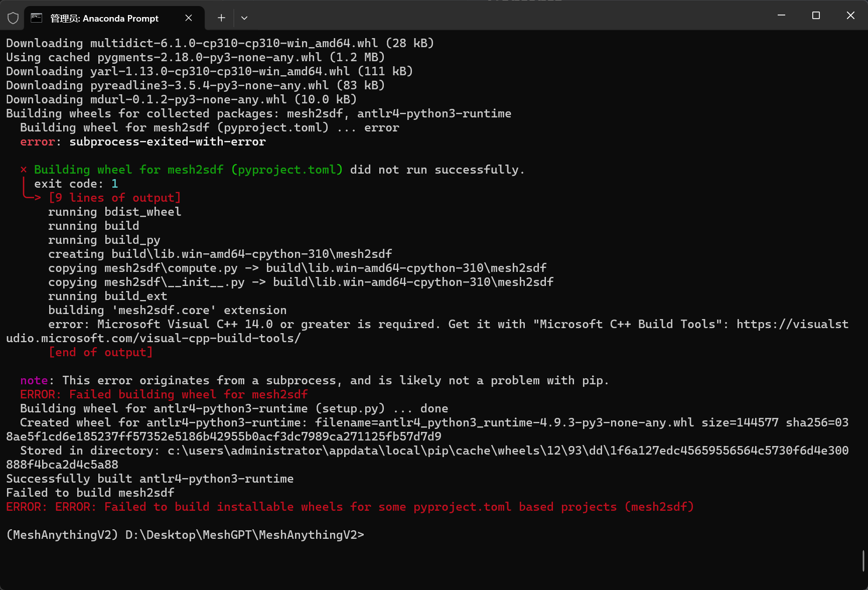868x590 pixels.
Task: Click 'copying mesh2sdf\compute.py' line
Action: (x=298, y=268)
